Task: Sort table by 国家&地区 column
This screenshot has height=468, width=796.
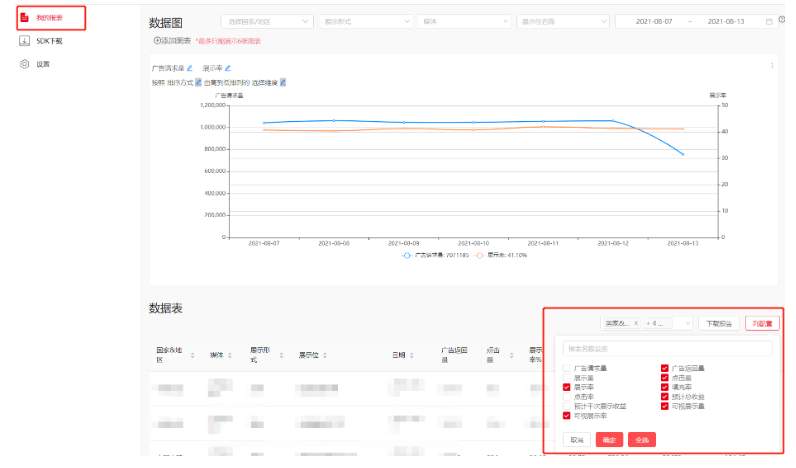Action: (x=192, y=355)
